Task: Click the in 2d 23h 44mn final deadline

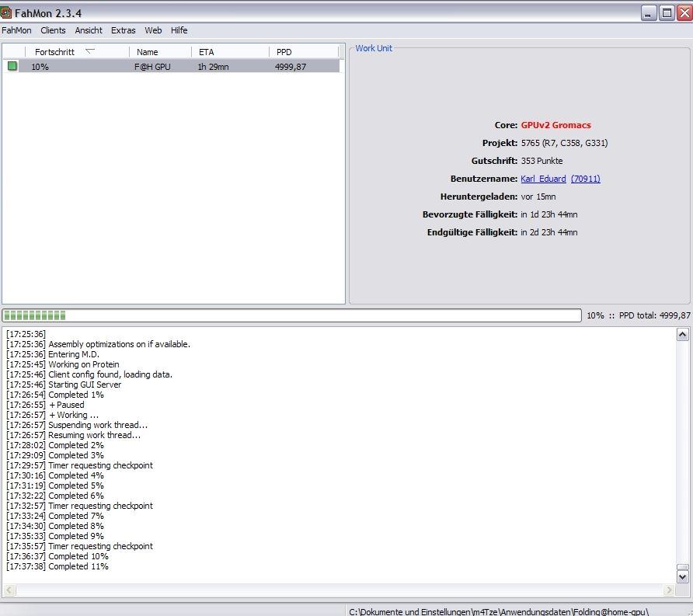Action: click(x=549, y=232)
